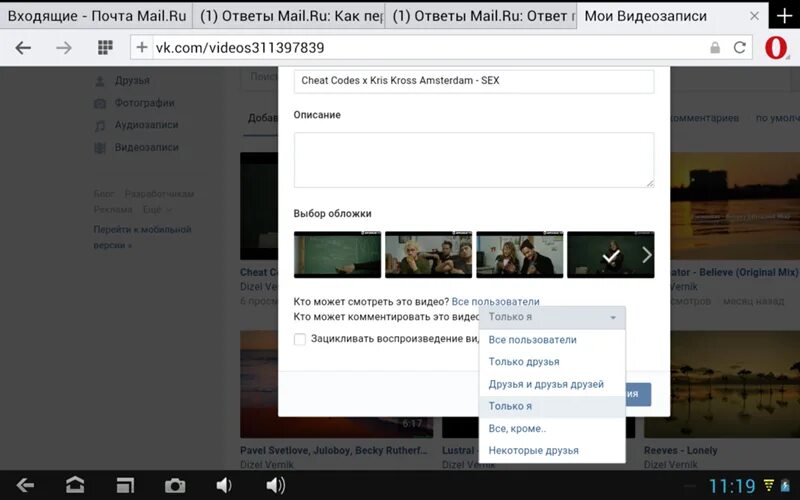This screenshot has height=500, width=800.
Task: Open the Speed Dial grid icon
Action: click(x=105, y=47)
